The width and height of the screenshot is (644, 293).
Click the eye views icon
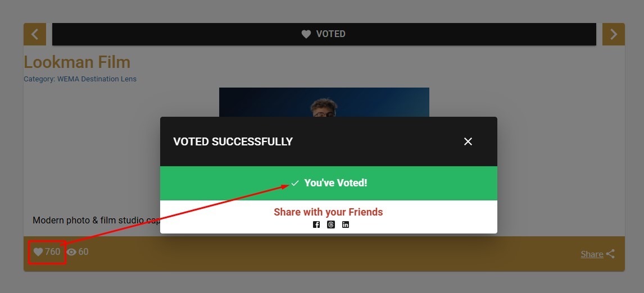(x=71, y=252)
